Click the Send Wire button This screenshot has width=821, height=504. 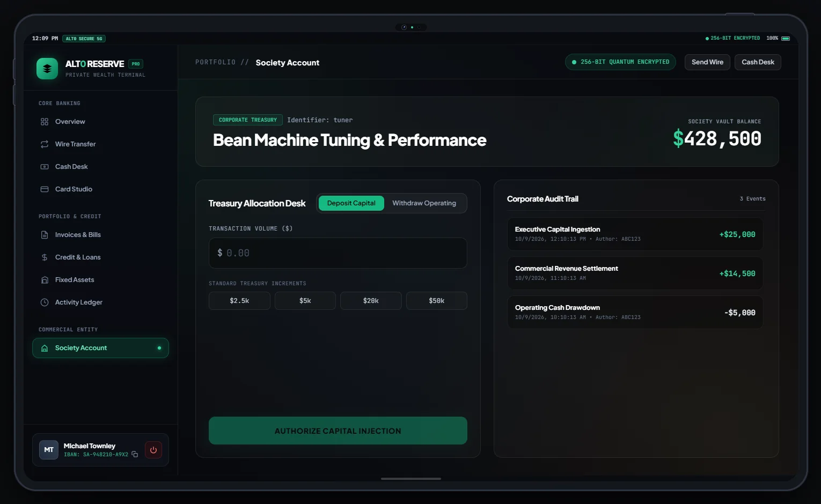[707, 62]
